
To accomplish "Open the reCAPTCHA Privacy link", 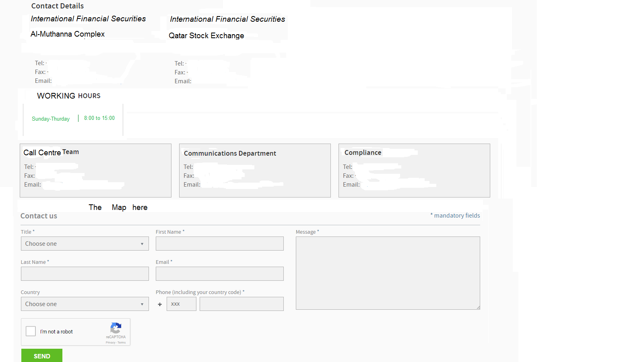I will click(x=110, y=343).
